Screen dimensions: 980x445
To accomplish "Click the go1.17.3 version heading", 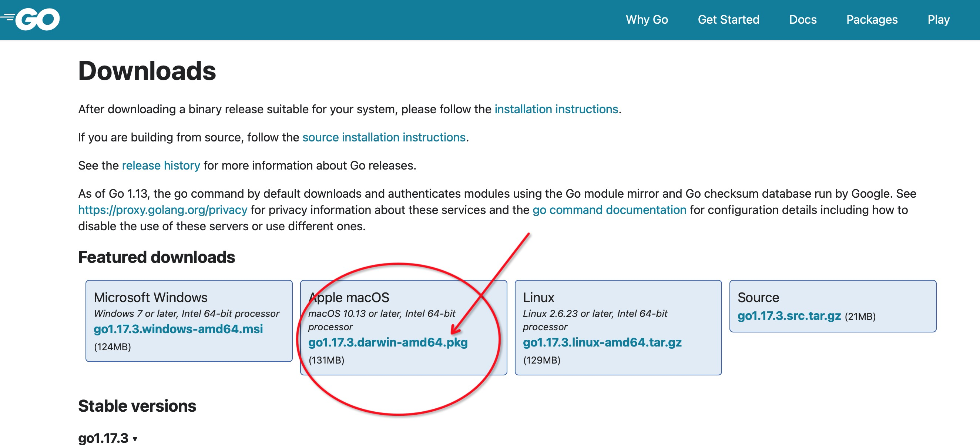I will click(103, 438).
